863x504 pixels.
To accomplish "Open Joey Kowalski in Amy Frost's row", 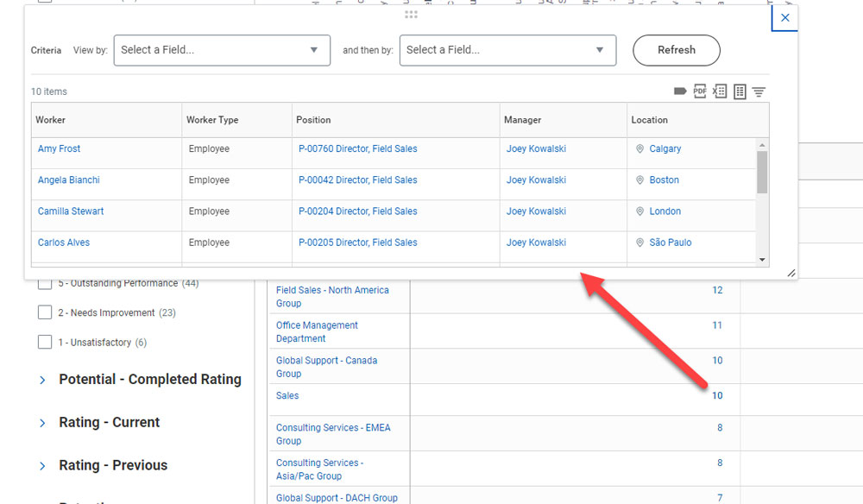I will [x=536, y=148].
